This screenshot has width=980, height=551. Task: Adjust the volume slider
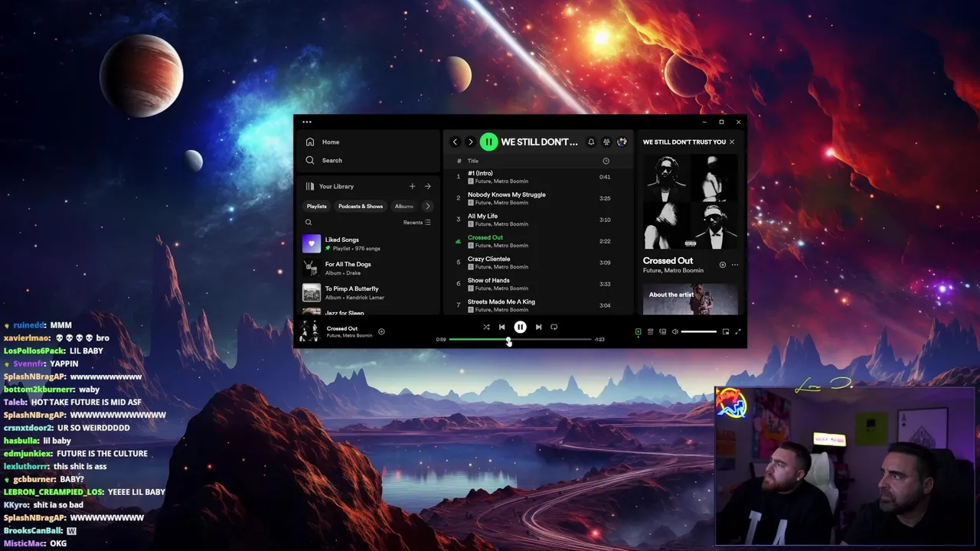pyautogui.click(x=699, y=331)
